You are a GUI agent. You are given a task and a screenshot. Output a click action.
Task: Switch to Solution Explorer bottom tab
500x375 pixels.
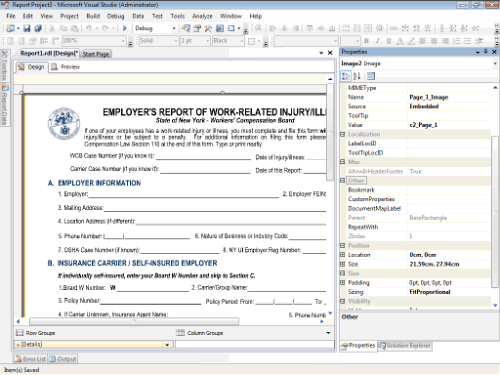pos(404,346)
